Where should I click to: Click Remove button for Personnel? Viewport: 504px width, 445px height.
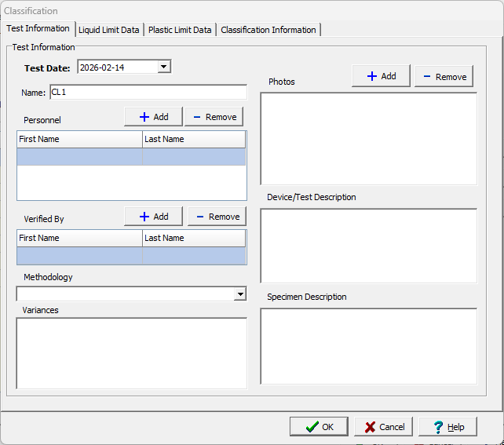pos(214,117)
